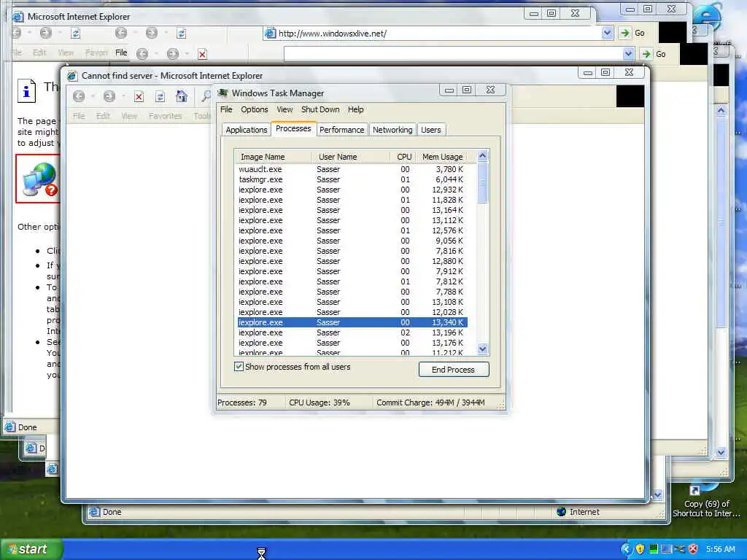Image resolution: width=747 pixels, height=560 pixels.
Task: Select iexplore.exe process using 13,164 K
Action: tap(352, 210)
